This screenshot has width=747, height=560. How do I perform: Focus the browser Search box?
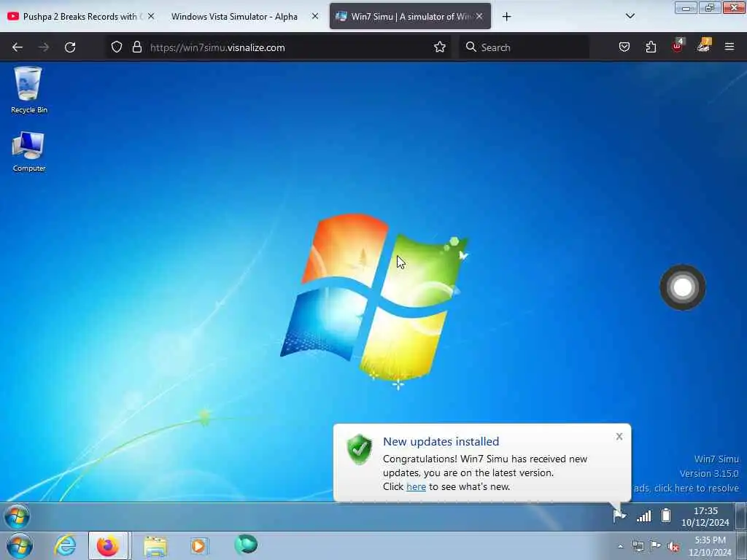point(524,47)
